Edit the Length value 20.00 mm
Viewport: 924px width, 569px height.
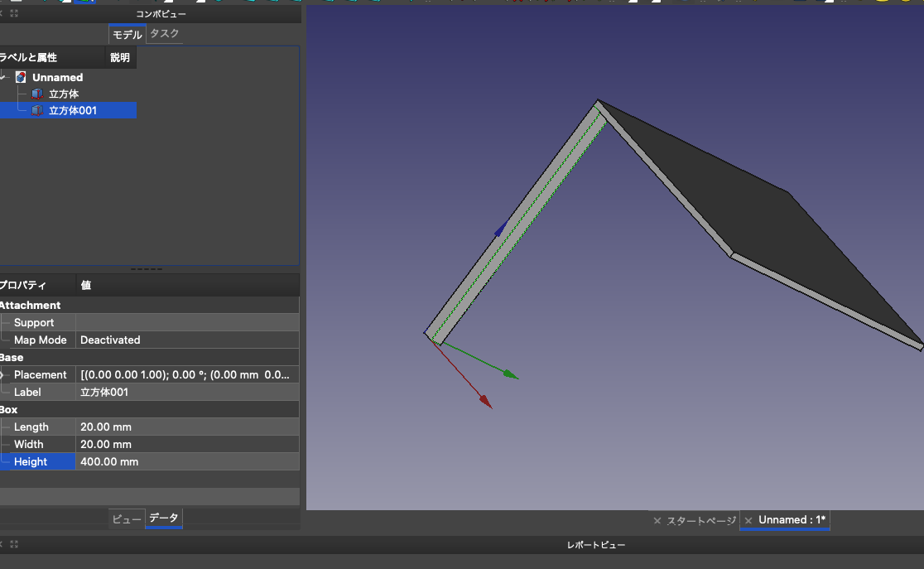pos(187,427)
